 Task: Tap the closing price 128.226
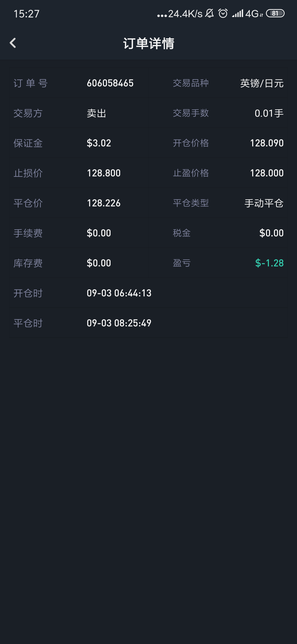tap(104, 203)
